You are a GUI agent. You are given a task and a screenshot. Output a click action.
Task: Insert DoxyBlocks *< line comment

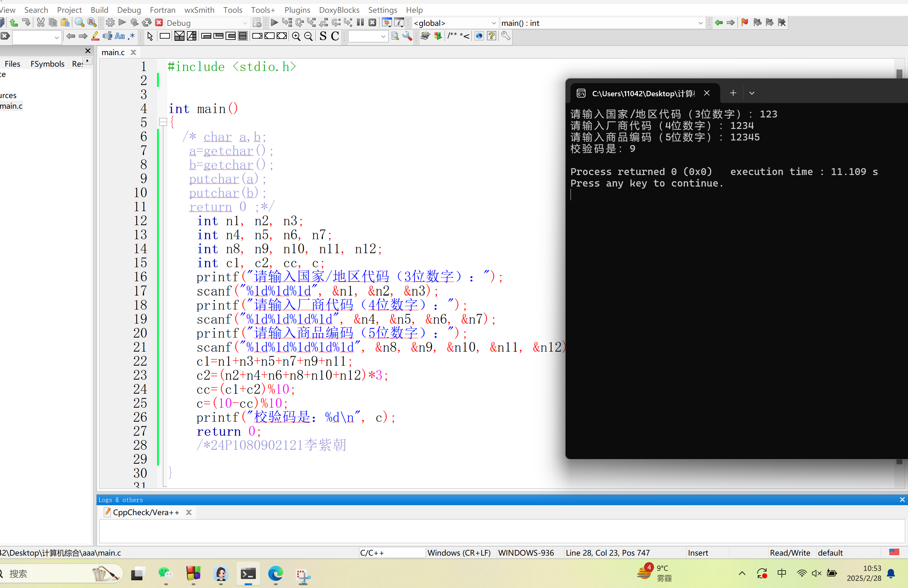pos(465,36)
